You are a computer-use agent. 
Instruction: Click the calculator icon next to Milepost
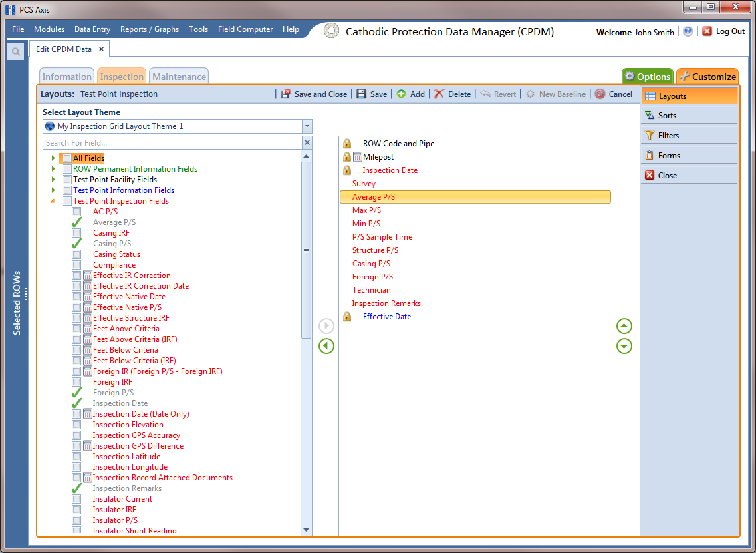[x=358, y=157]
